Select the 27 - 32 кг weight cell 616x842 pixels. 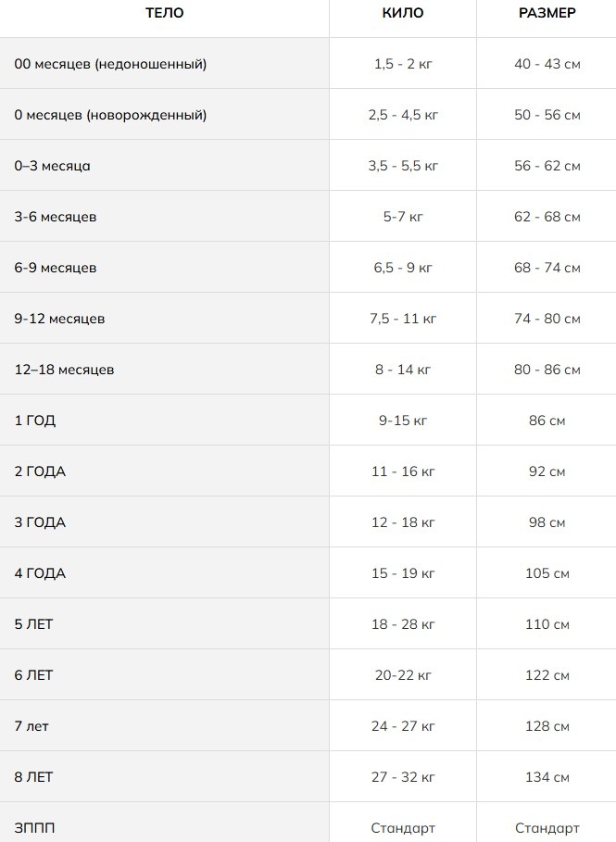tap(403, 777)
